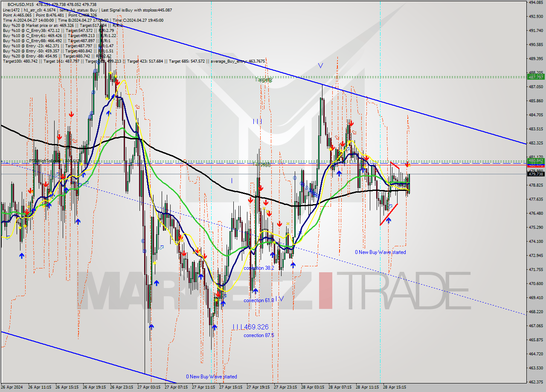
Task: Select the 27 Apr 15:15 time label
Action: tap(230, 387)
